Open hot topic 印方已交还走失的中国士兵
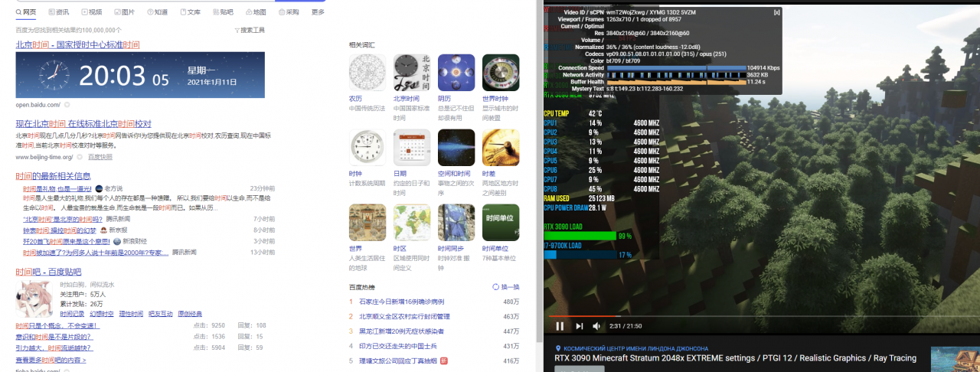980x372 pixels. point(398,346)
